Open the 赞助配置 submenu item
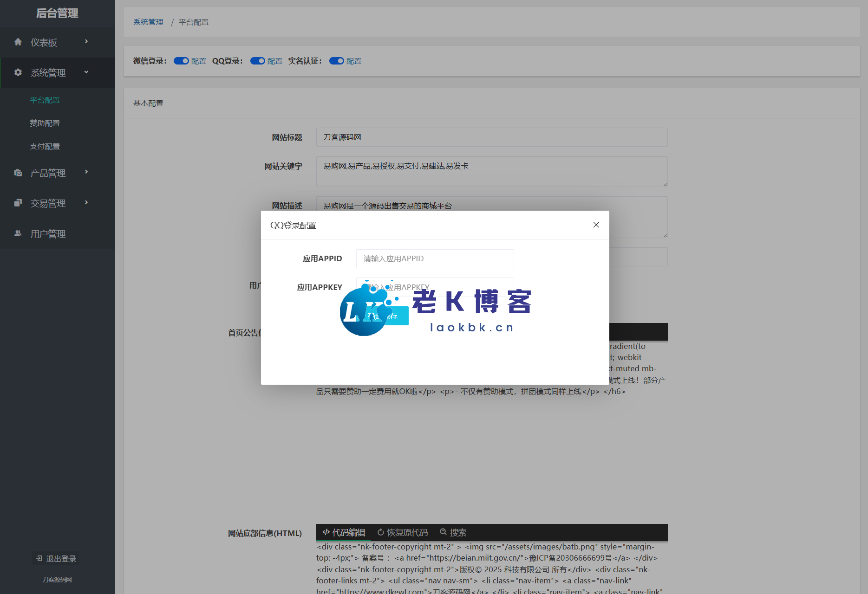Viewport: 868px width, 594px height. coord(45,123)
